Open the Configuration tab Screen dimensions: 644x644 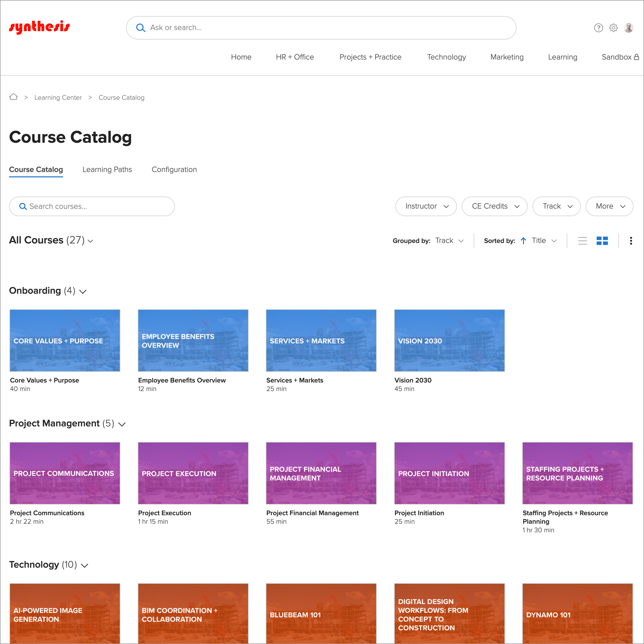click(174, 169)
